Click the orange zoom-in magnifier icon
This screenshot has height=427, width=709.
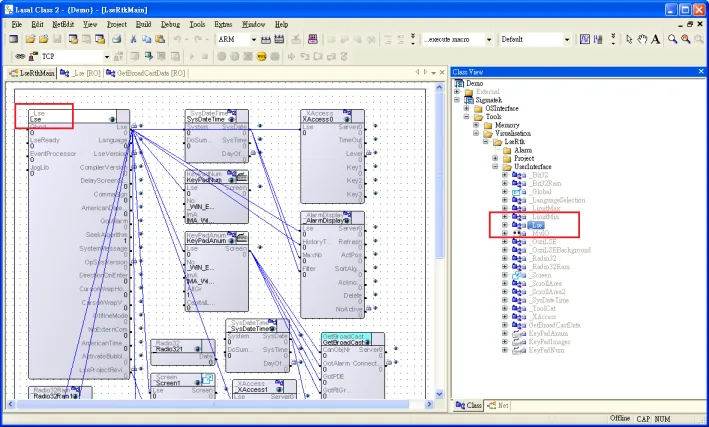click(x=685, y=39)
